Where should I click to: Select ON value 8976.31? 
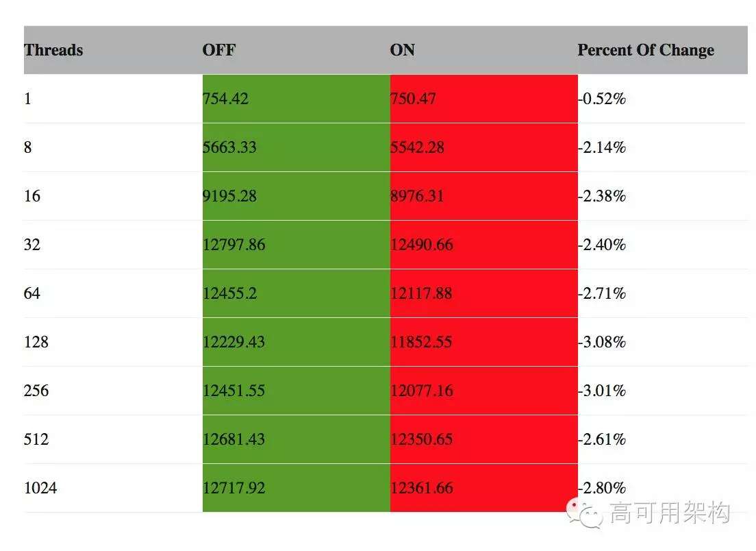point(416,196)
